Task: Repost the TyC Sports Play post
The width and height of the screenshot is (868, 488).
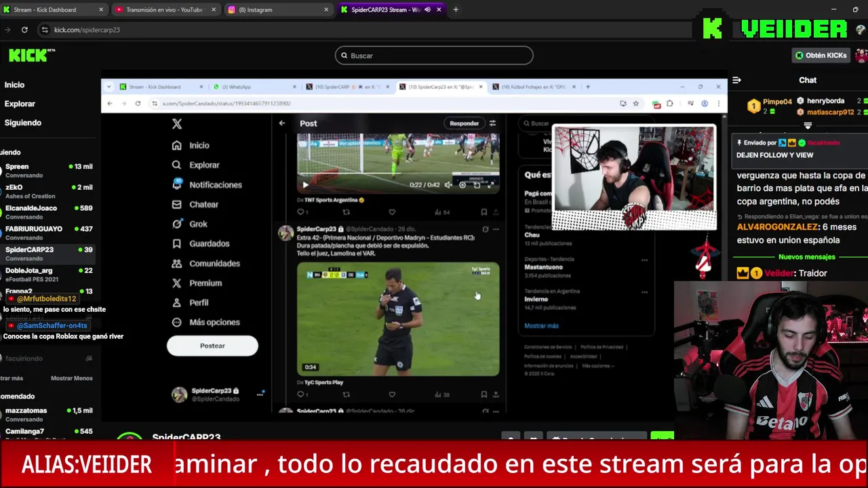Action: [x=347, y=394]
